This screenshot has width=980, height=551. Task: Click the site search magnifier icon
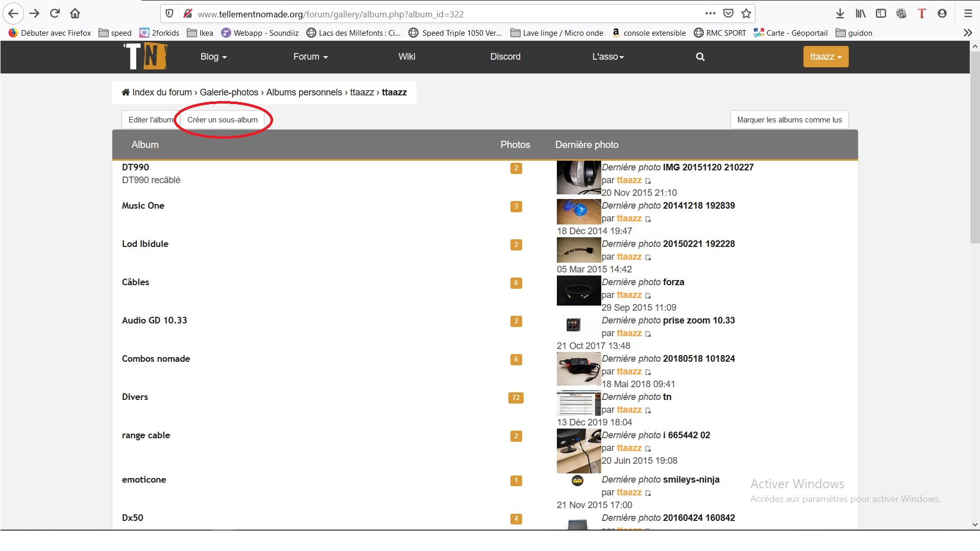click(700, 57)
